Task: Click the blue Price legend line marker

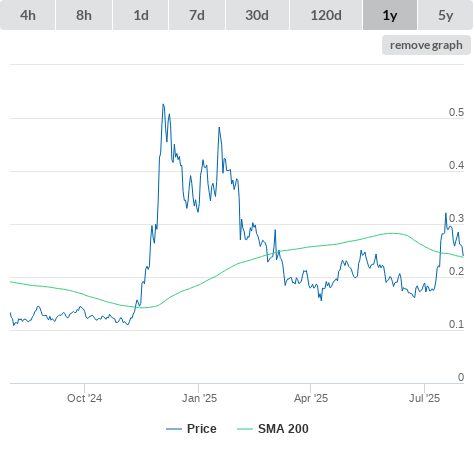Action: [x=174, y=429]
